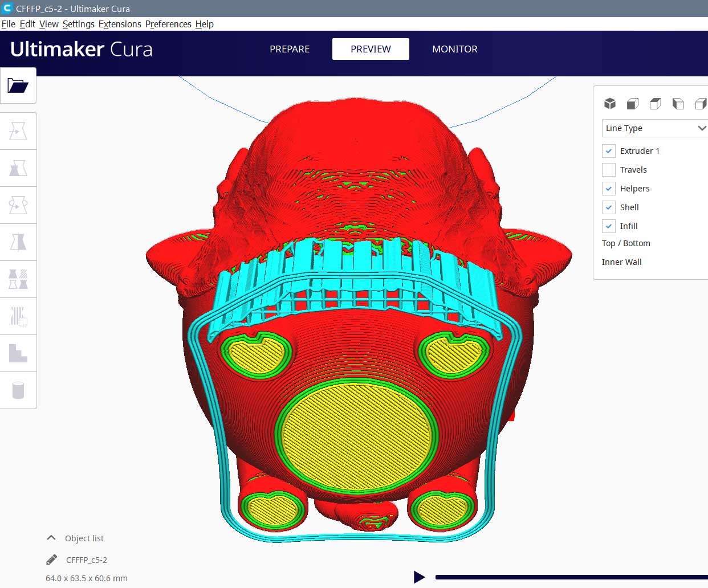Viewport: 708px width, 588px height.
Task: Go to the MONITOR stage
Action: pyautogui.click(x=454, y=49)
